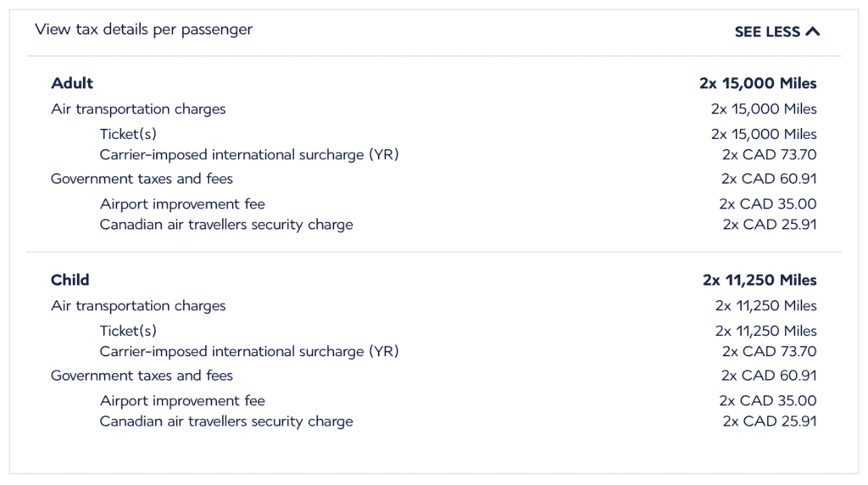The width and height of the screenshot is (868, 485).
Task: Click Adult's "Government taxes and fees" label
Action: point(142,179)
